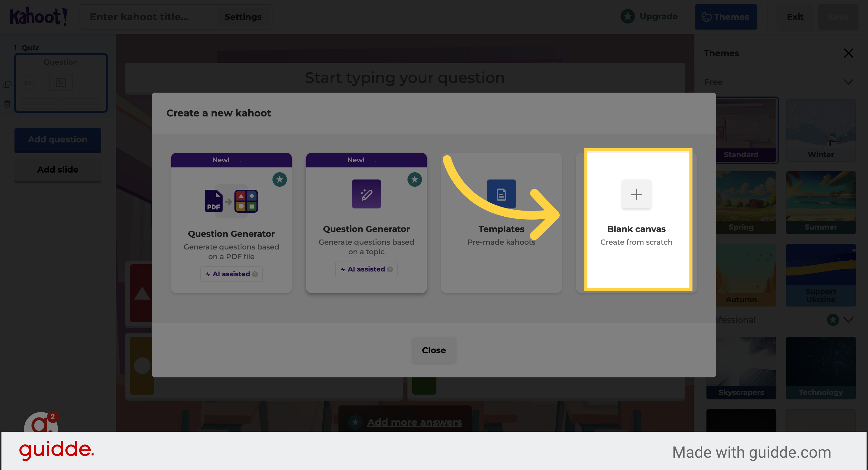Click the Themes palette icon
The image size is (868, 470).
coord(706,17)
